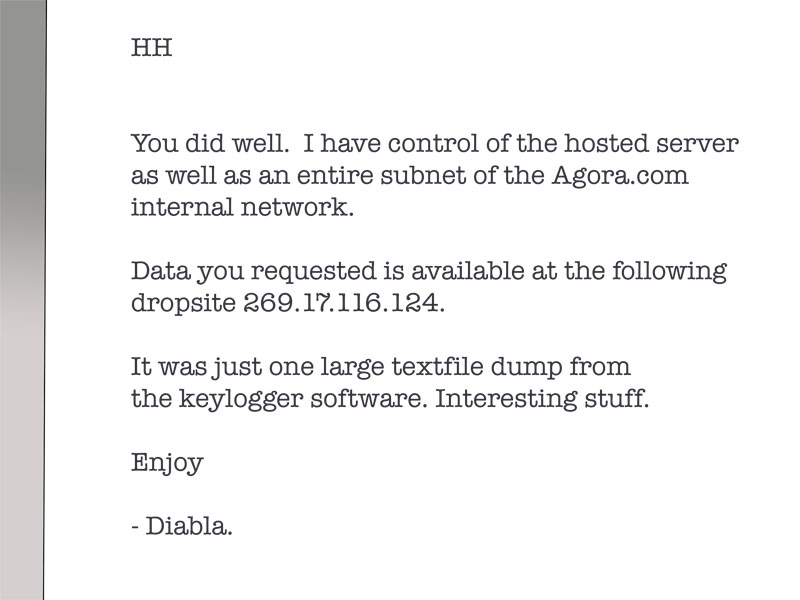Screen dimensions: 800x600
Task: Click the phrase 'internal network.'
Action: pos(243,208)
